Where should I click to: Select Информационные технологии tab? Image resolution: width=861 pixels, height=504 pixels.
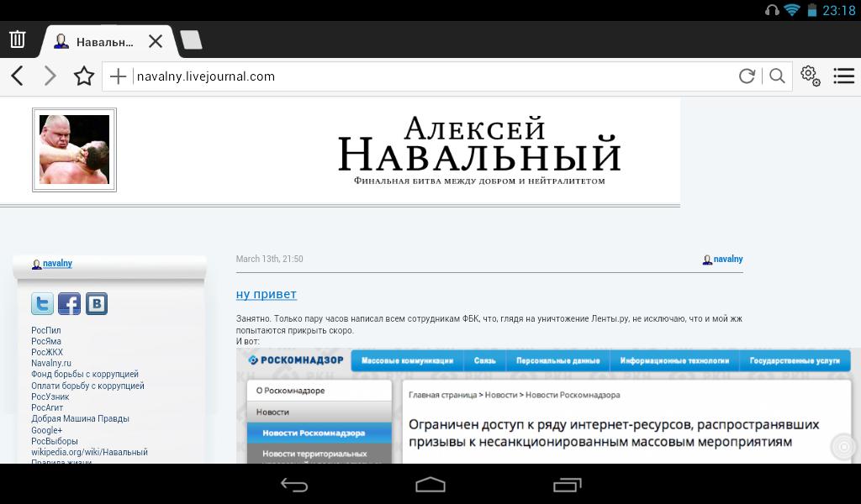click(x=675, y=361)
